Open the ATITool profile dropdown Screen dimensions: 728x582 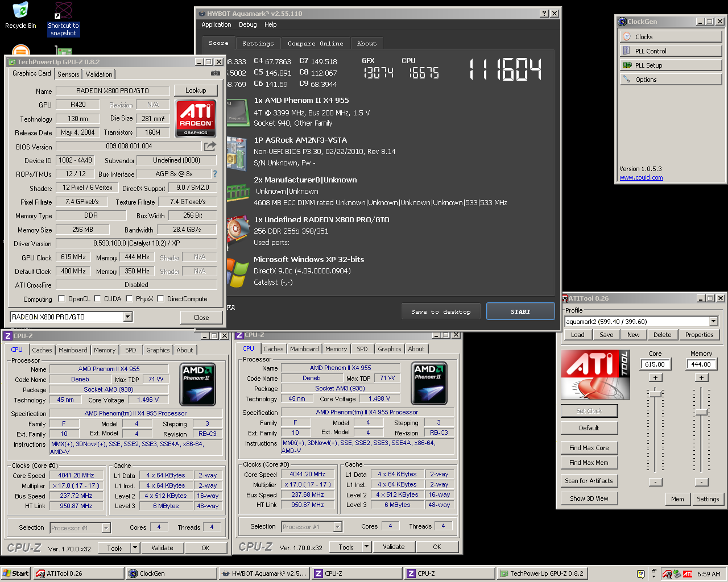[x=713, y=322]
